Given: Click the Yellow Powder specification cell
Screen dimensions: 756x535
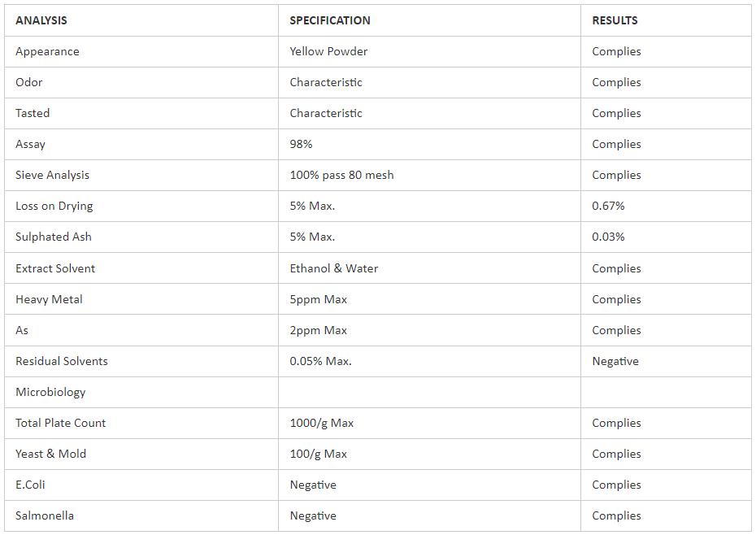Looking at the screenshot, I should [328, 51].
